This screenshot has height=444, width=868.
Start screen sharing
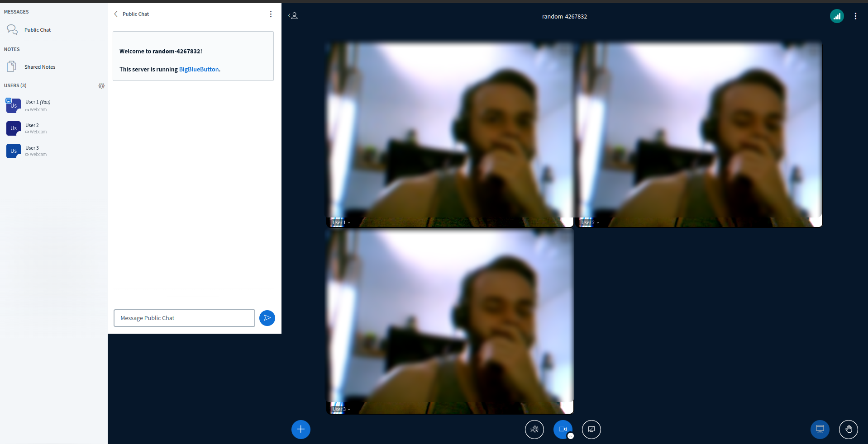[591, 430]
